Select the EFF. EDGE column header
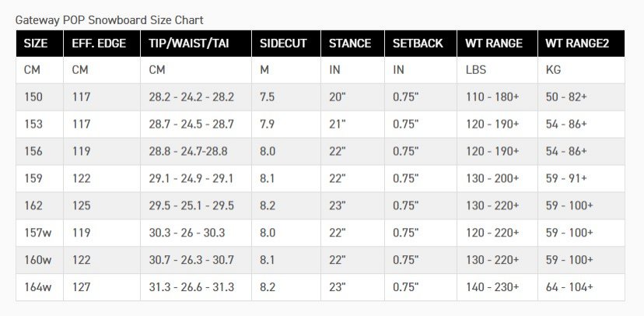 102,43
